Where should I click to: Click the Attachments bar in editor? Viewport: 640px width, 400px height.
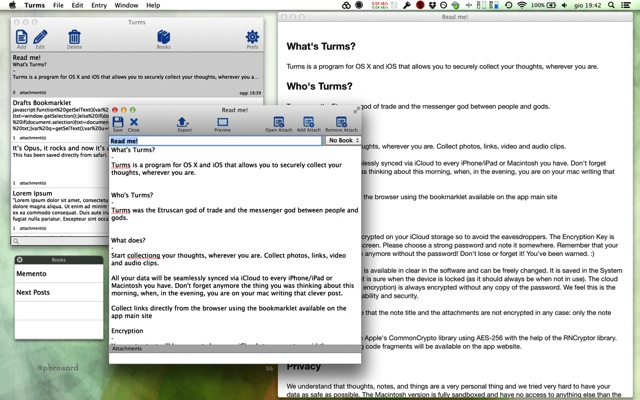pyautogui.click(x=235, y=349)
